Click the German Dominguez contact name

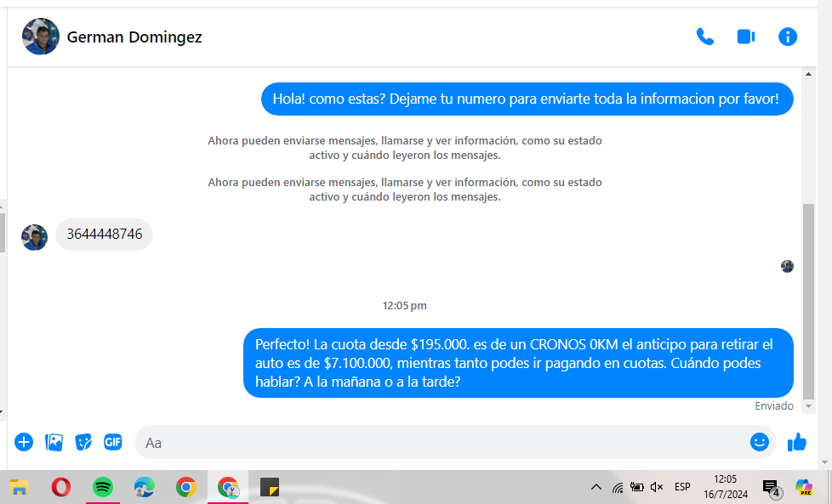(x=134, y=37)
